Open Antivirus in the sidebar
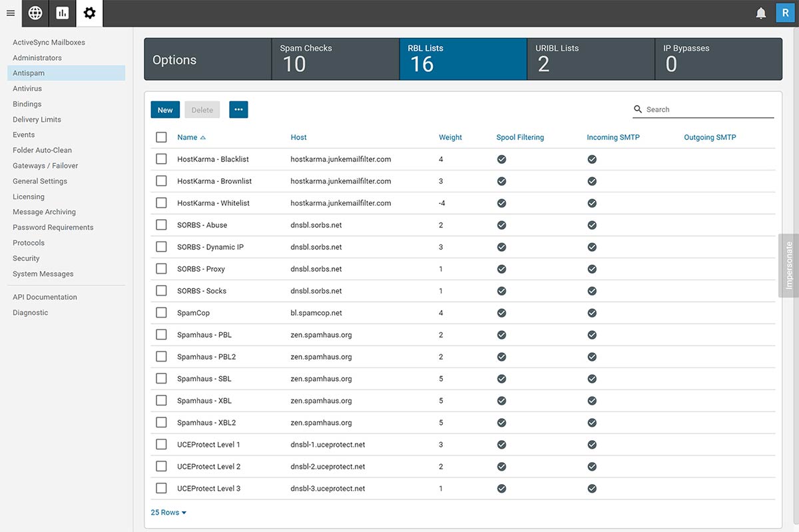 pyautogui.click(x=27, y=89)
